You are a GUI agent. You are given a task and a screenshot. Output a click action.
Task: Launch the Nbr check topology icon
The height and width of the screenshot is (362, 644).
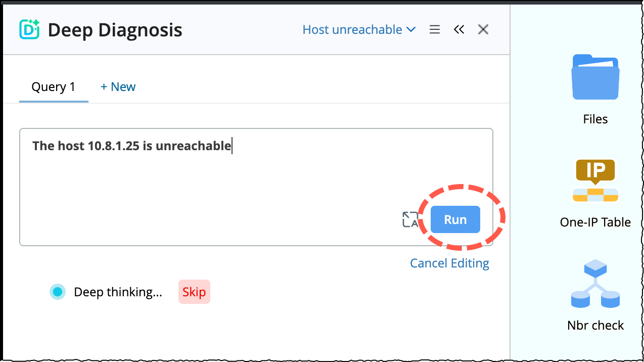point(595,284)
